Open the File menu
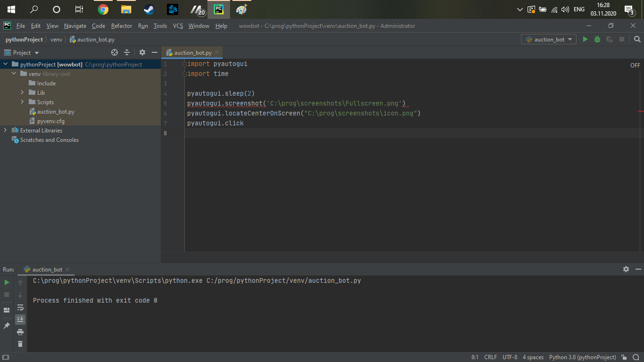The image size is (644, 362). click(x=21, y=26)
